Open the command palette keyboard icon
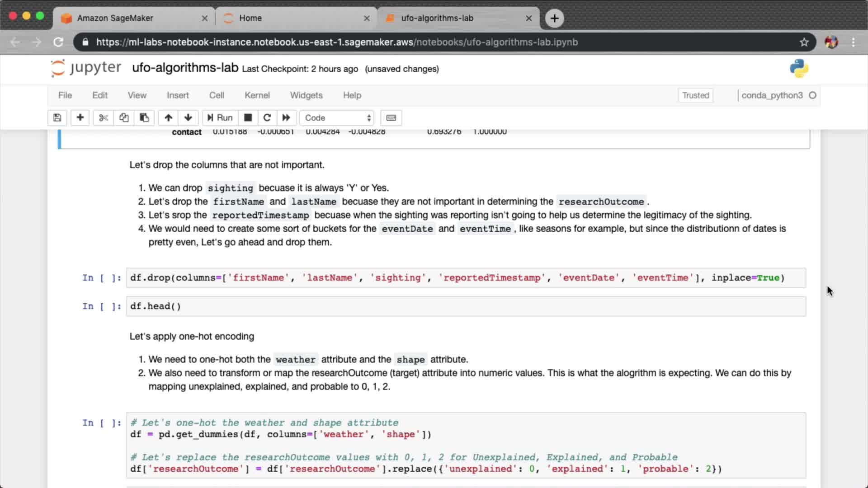Image resolution: width=868 pixels, height=488 pixels. click(x=391, y=118)
